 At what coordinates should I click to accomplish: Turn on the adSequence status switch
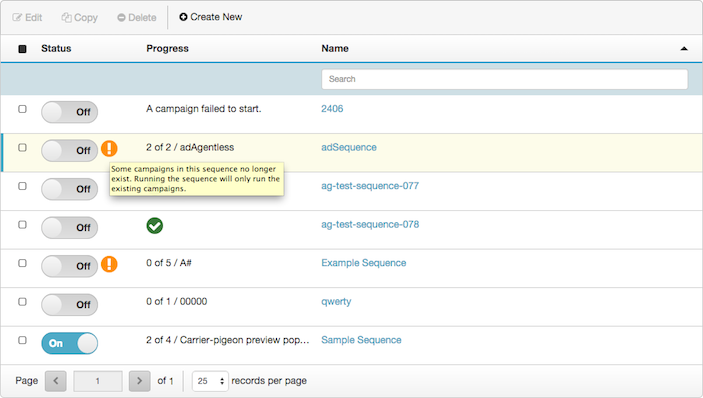click(x=69, y=151)
